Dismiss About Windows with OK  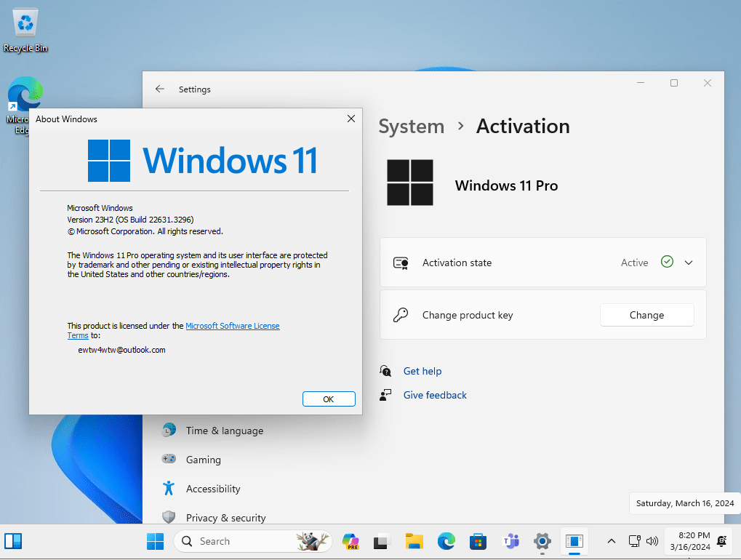(329, 399)
